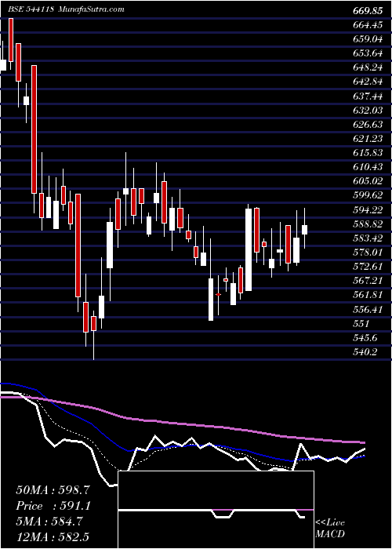The width and height of the screenshot is (392, 549).
Task: Click the 610.43 price axis label
Action: (368, 167)
